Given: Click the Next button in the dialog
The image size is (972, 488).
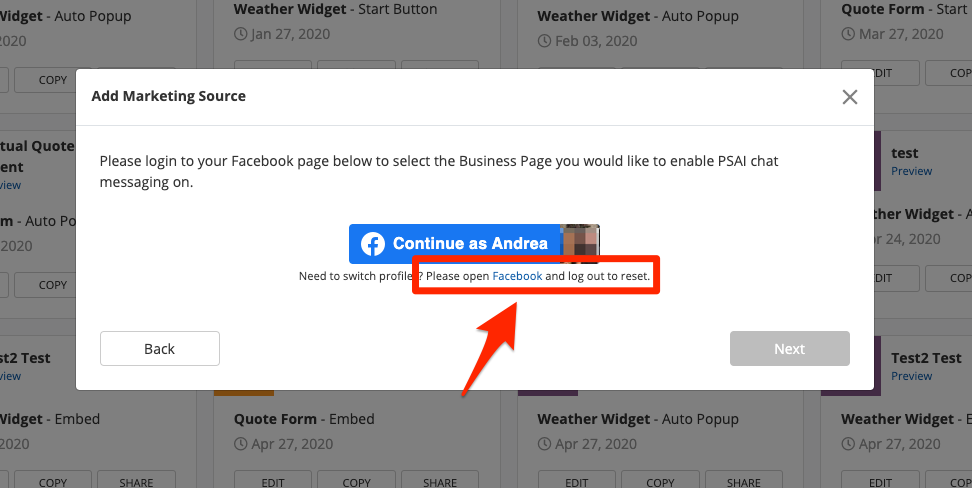Looking at the screenshot, I should pyautogui.click(x=789, y=349).
